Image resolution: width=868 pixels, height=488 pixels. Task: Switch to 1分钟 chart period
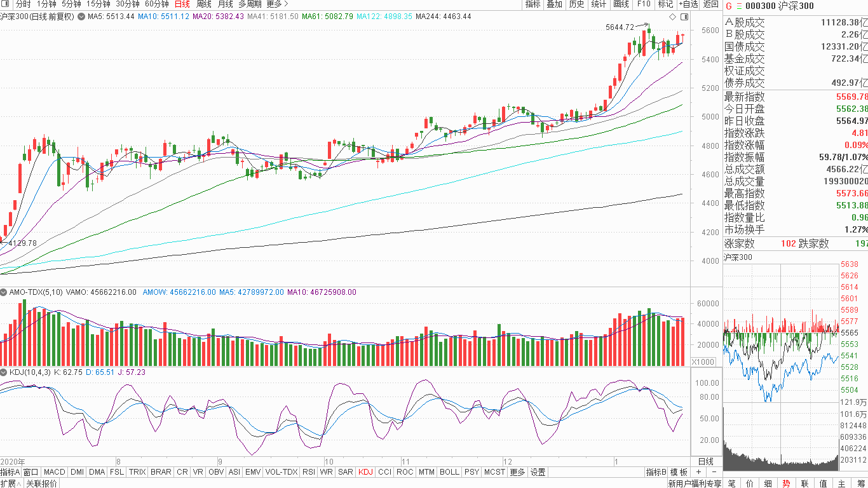coord(46,4)
